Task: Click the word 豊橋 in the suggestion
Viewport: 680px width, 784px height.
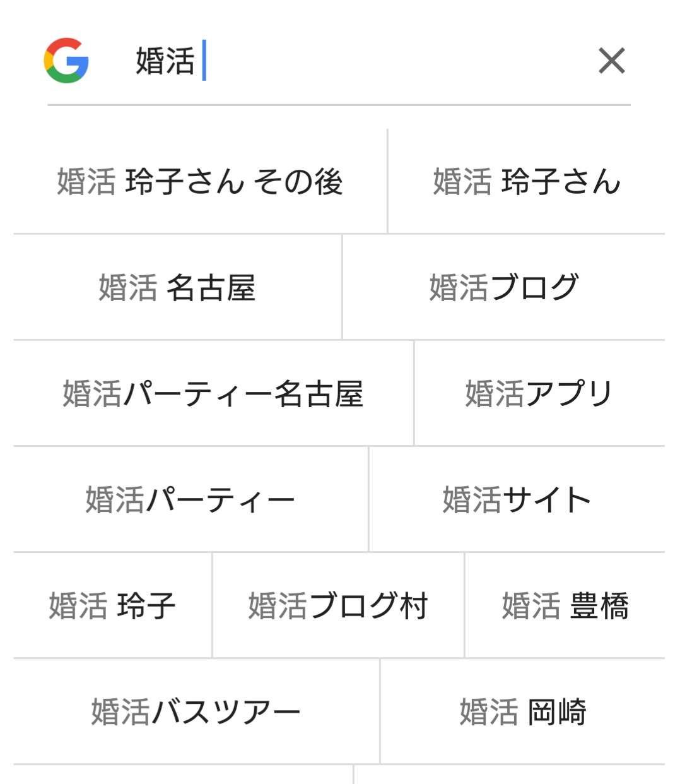Action: pyautogui.click(x=600, y=606)
